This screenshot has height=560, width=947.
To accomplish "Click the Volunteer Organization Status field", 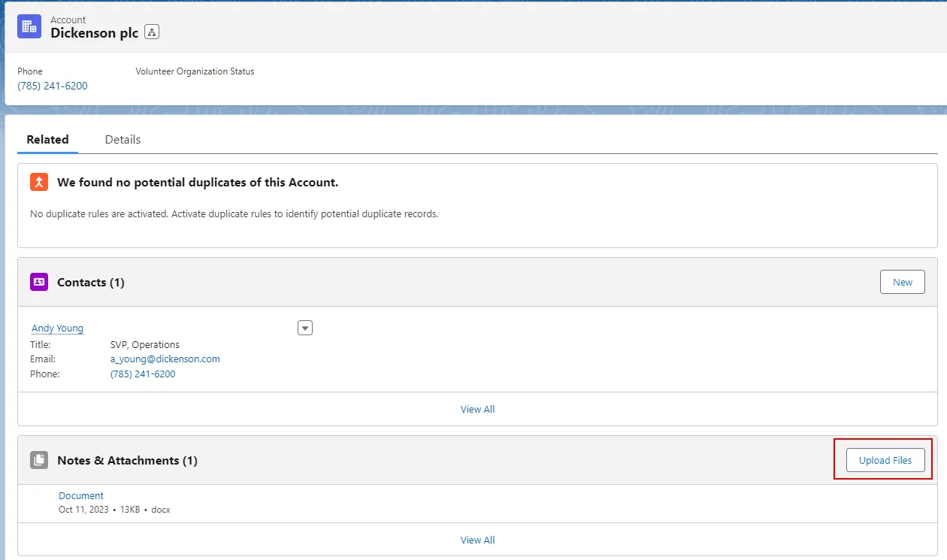I will click(x=195, y=71).
